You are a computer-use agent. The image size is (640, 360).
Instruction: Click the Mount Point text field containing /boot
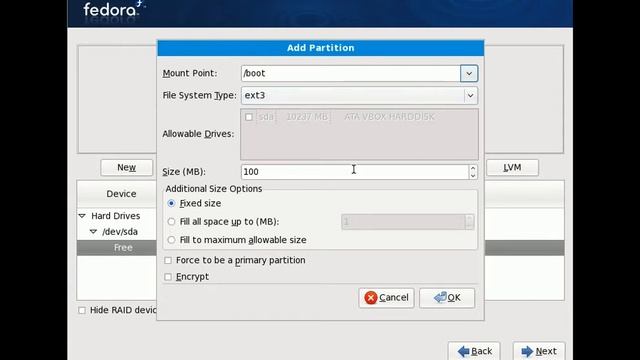(x=351, y=73)
